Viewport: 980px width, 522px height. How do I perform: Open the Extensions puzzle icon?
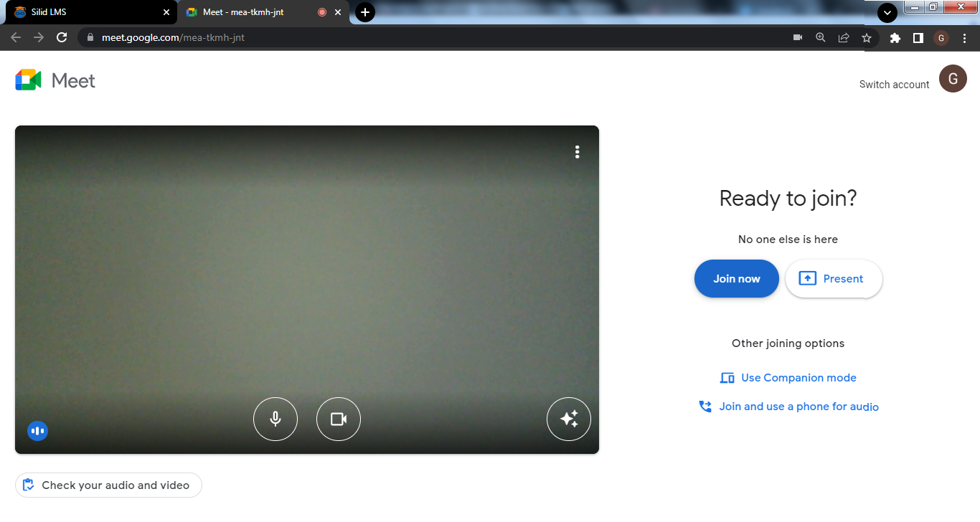(x=895, y=38)
